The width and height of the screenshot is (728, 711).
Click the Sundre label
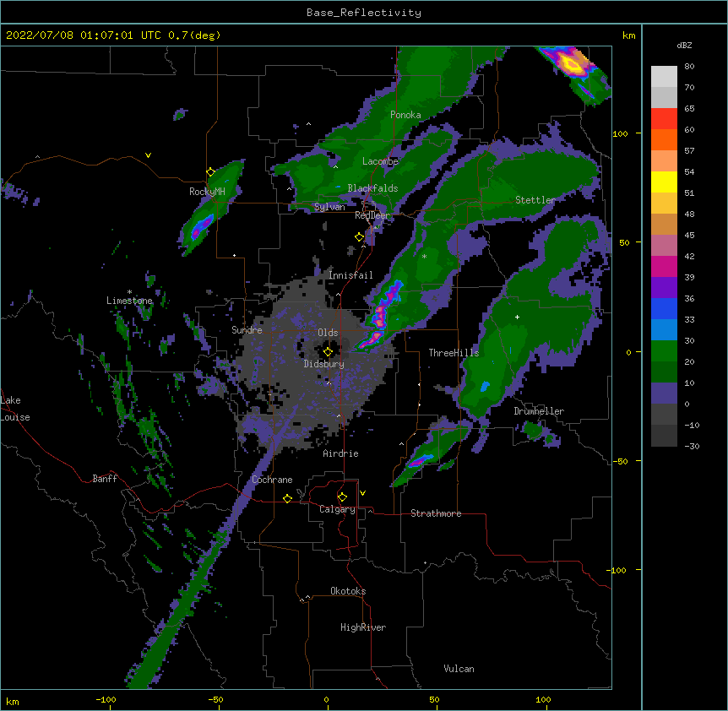(x=247, y=330)
